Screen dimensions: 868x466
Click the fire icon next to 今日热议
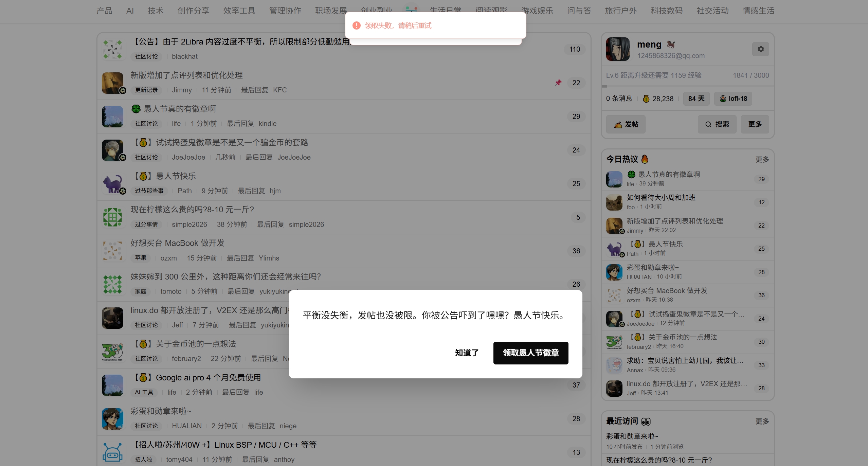pos(645,159)
